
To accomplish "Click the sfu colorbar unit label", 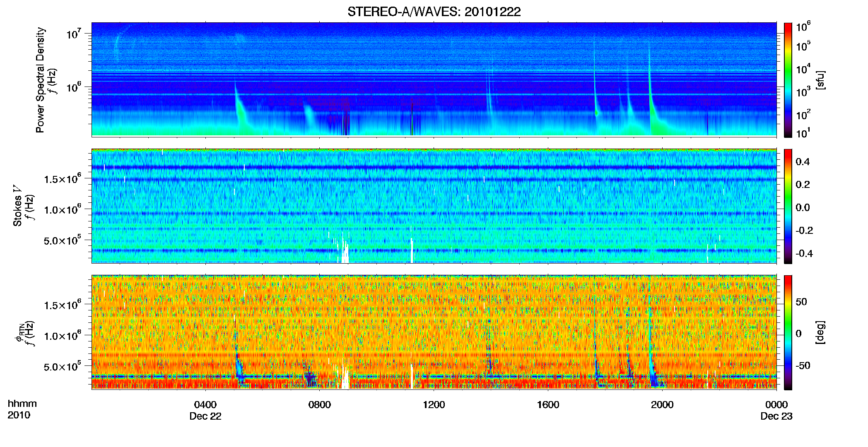I will 820,80.
